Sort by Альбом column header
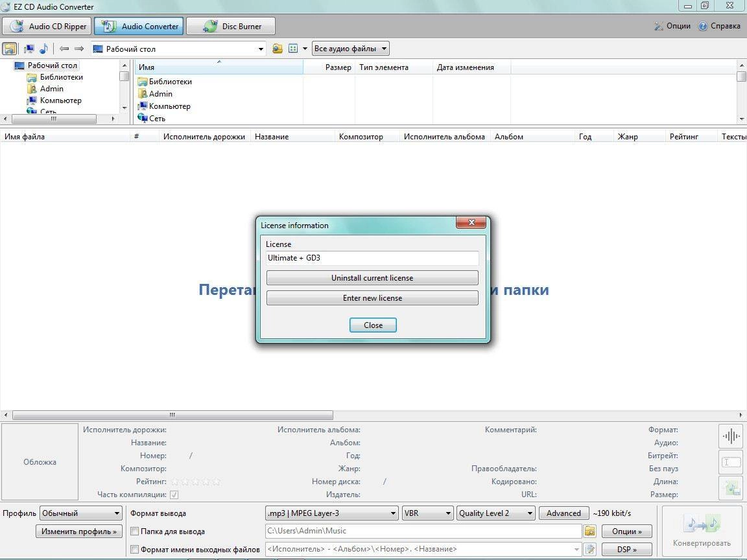The height and width of the screenshot is (560, 747). [x=532, y=137]
